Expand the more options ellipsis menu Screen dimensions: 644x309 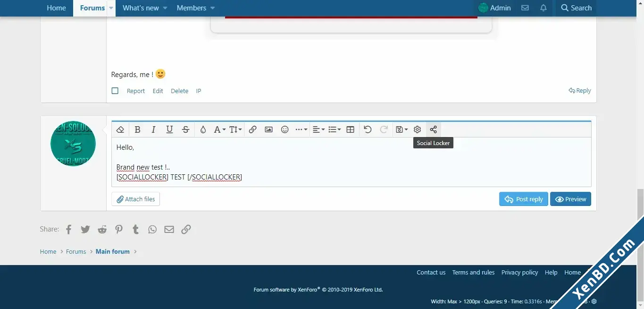tap(301, 129)
